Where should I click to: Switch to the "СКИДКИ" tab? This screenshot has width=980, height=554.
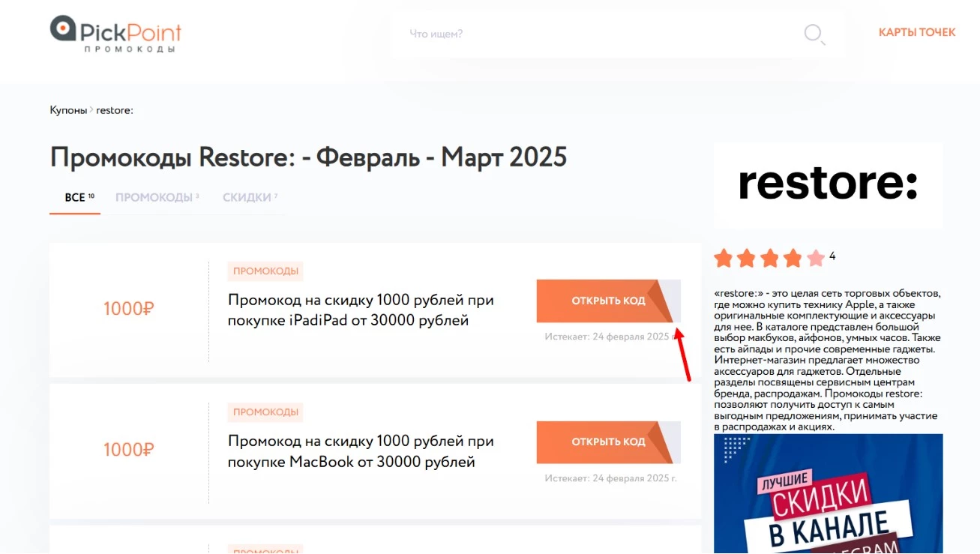click(x=250, y=198)
